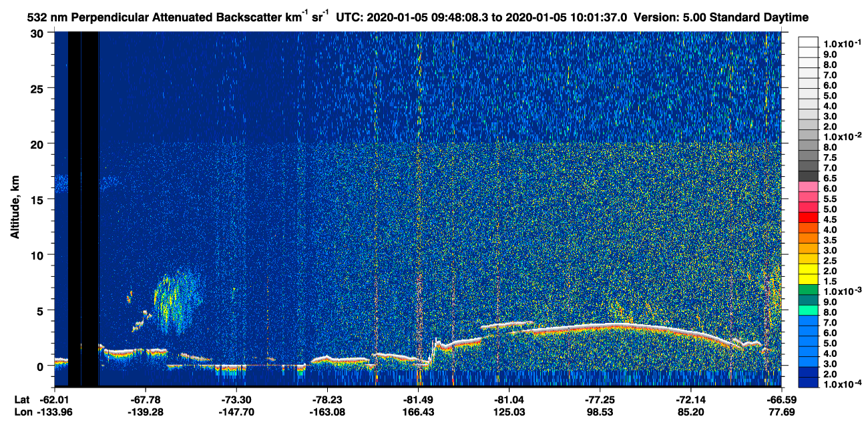The width and height of the screenshot is (868, 445).
Task: Click longitude value "-147.70"
Action: click(x=236, y=412)
